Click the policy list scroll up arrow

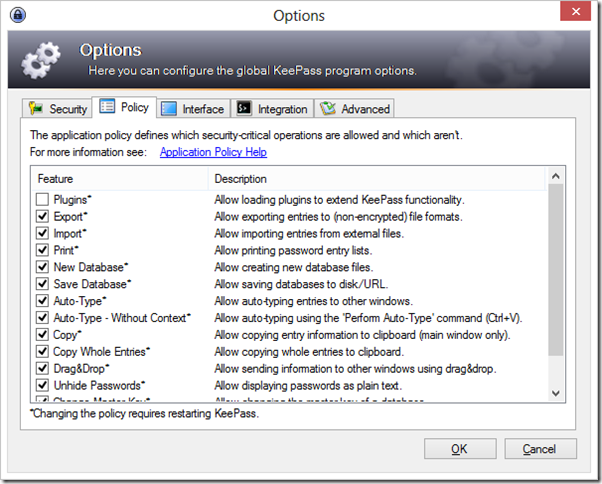click(x=556, y=177)
